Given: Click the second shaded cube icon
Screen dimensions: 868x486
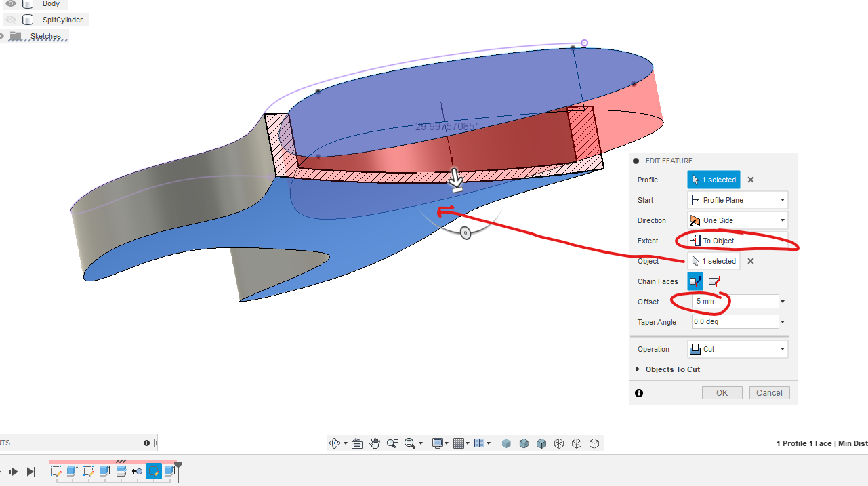Looking at the screenshot, I should coord(524,443).
